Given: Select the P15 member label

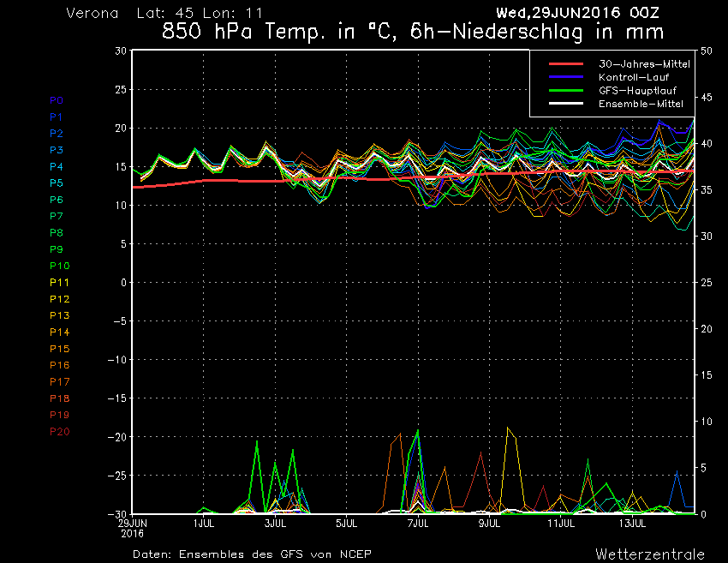Looking at the screenshot, I should tap(59, 349).
